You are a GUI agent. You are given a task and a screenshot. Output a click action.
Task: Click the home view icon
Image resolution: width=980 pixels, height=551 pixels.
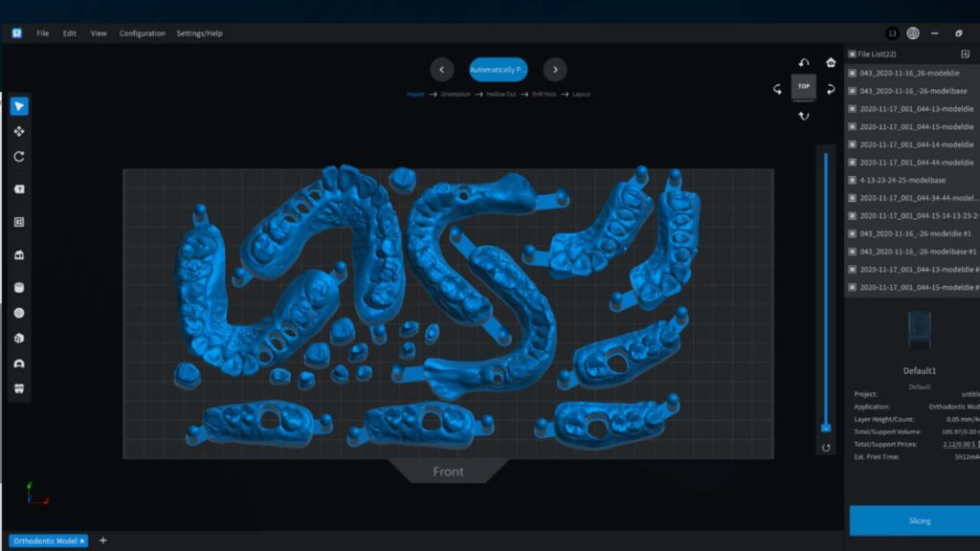(x=831, y=63)
